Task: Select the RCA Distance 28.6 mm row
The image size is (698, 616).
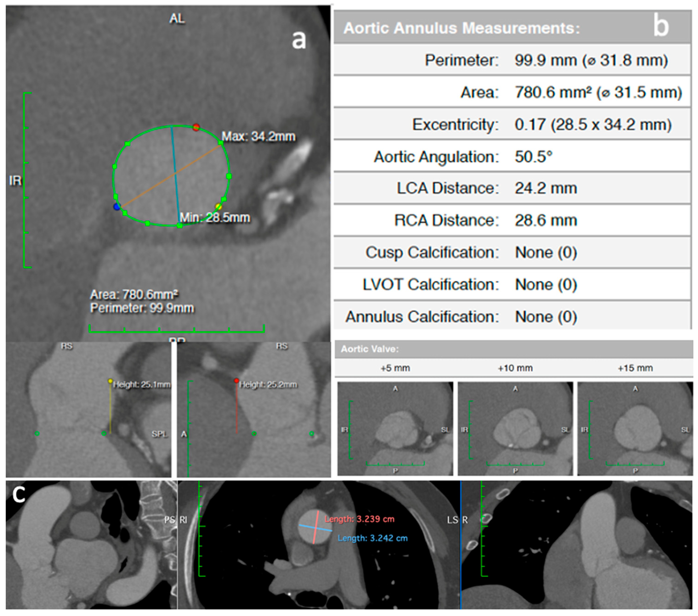Action: [x=512, y=220]
